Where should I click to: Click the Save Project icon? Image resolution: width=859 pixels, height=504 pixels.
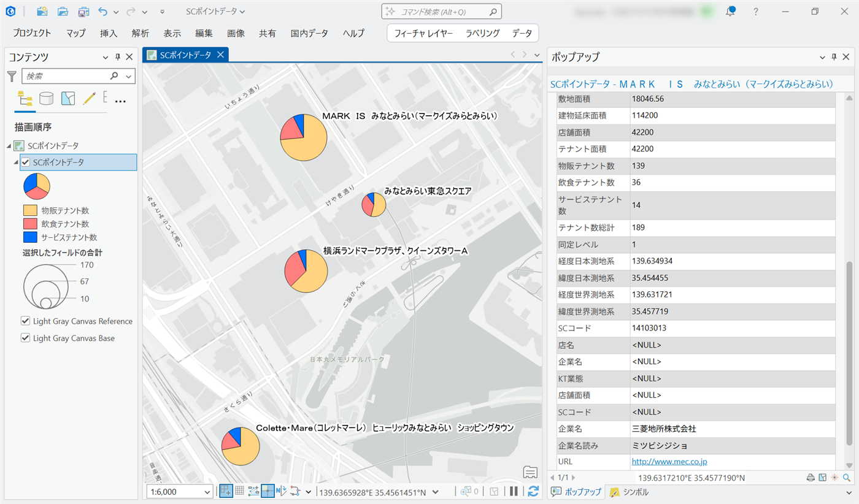tap(83, 12)
